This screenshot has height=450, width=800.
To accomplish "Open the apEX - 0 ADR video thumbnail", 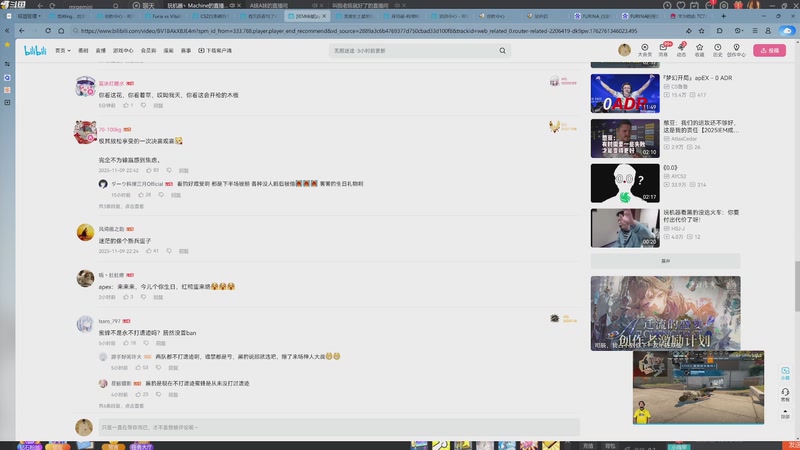I will (625, 93).
